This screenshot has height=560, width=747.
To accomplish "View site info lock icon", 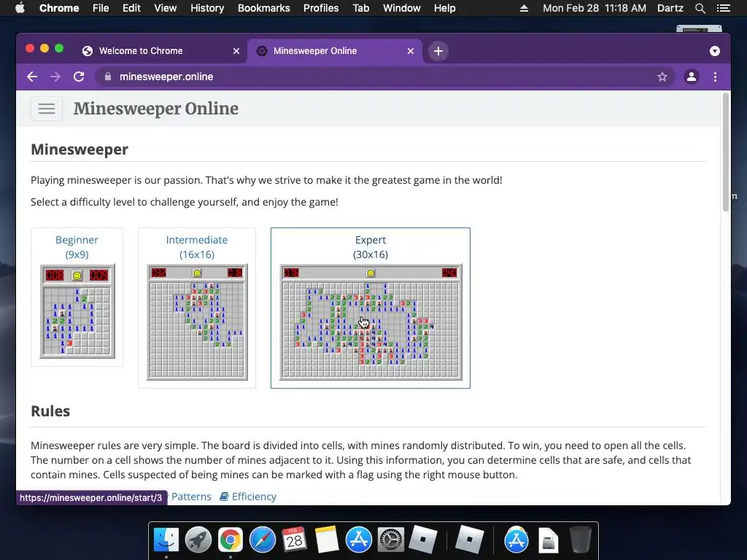I will [108, 77].
